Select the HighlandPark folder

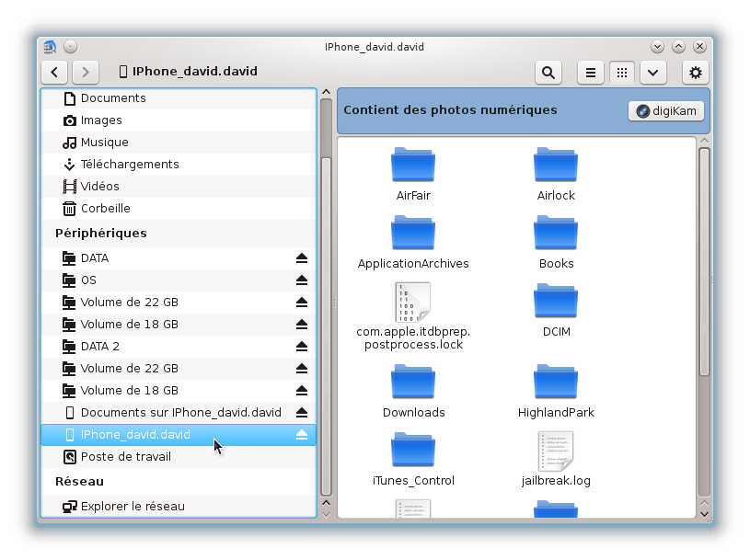pos(556,392)
